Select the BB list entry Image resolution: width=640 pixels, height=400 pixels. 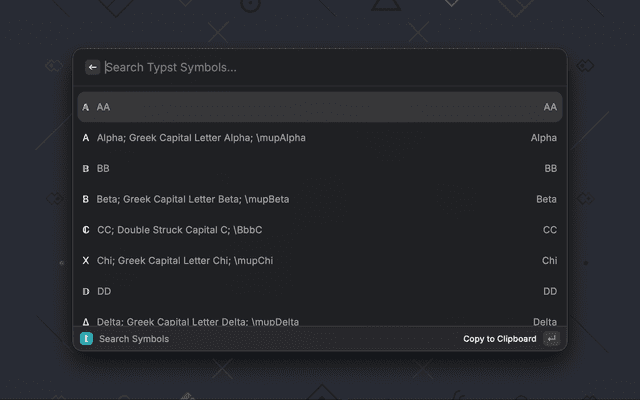[320, 169]
